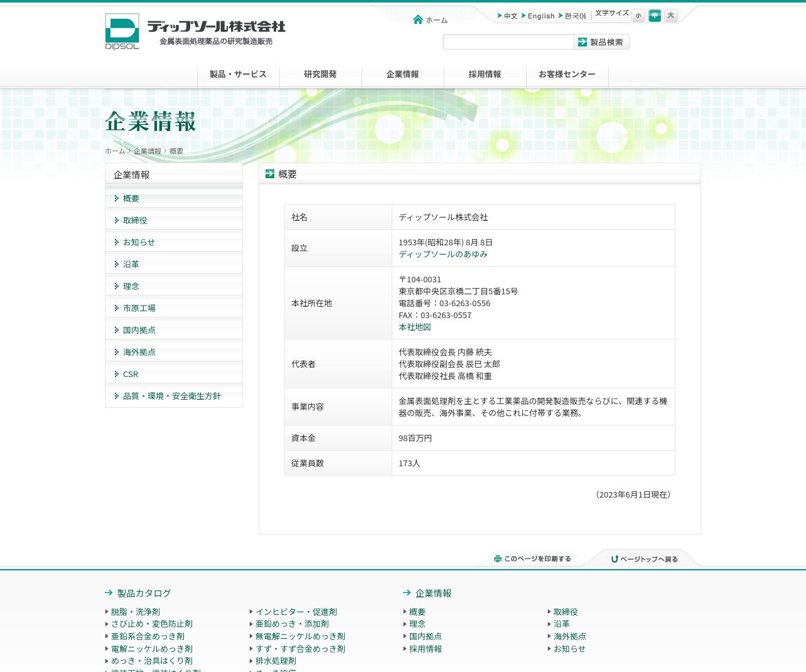
Task: Open footer link 採用情報
Action: click(425, 649)
